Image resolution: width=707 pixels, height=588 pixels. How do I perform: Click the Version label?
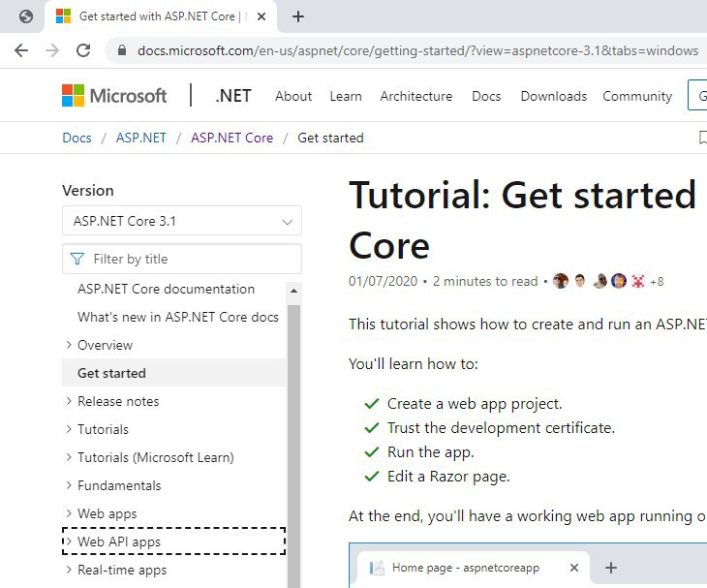(x=88, y=190)
